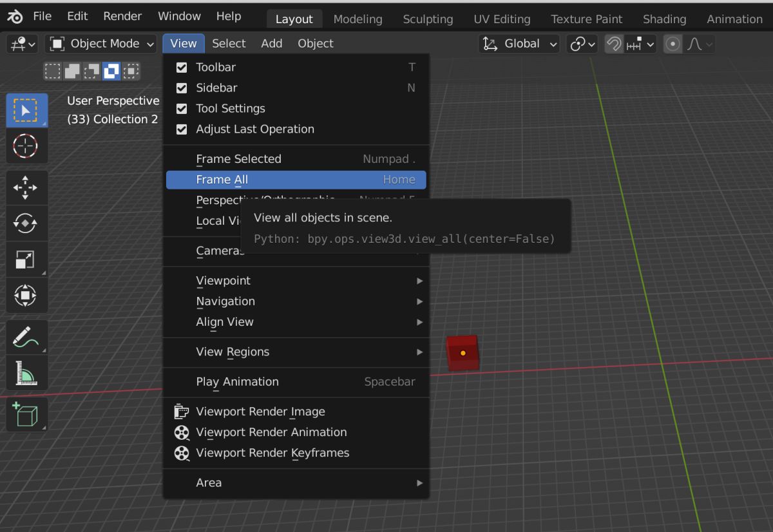Open the Global transform orientation dropdown

click(x=519, y=44)
